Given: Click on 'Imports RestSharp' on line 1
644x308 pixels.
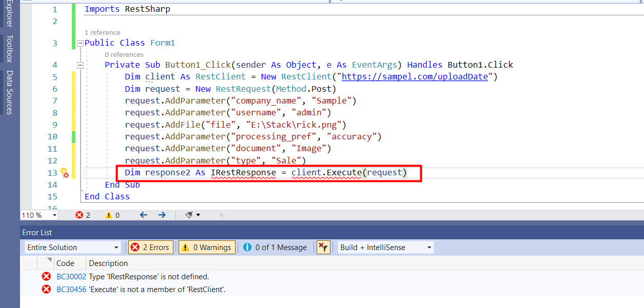Looking at the screenshot, I should (x=127, y=9).
